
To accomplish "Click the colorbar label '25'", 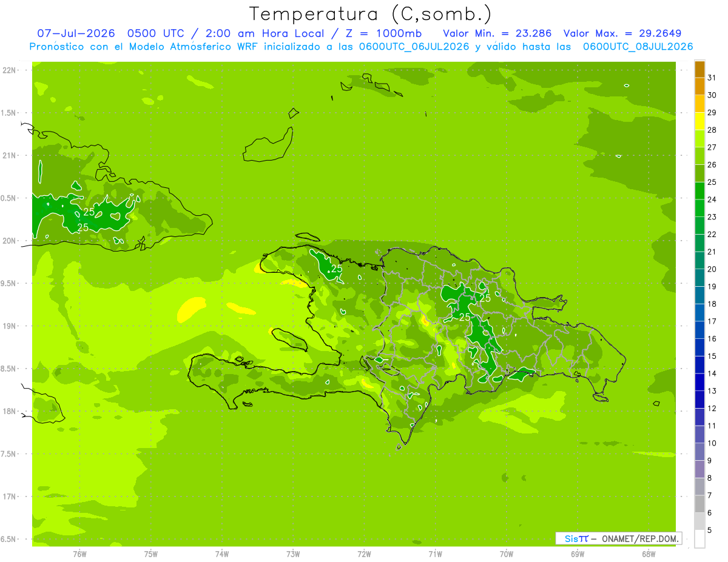I will [x=712, y=182].
